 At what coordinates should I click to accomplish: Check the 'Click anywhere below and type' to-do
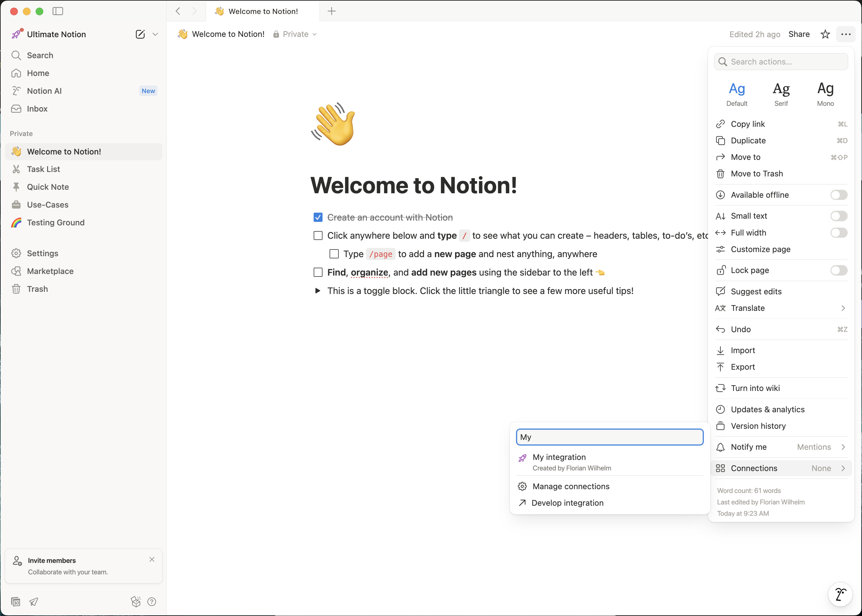tap(318, 236)
